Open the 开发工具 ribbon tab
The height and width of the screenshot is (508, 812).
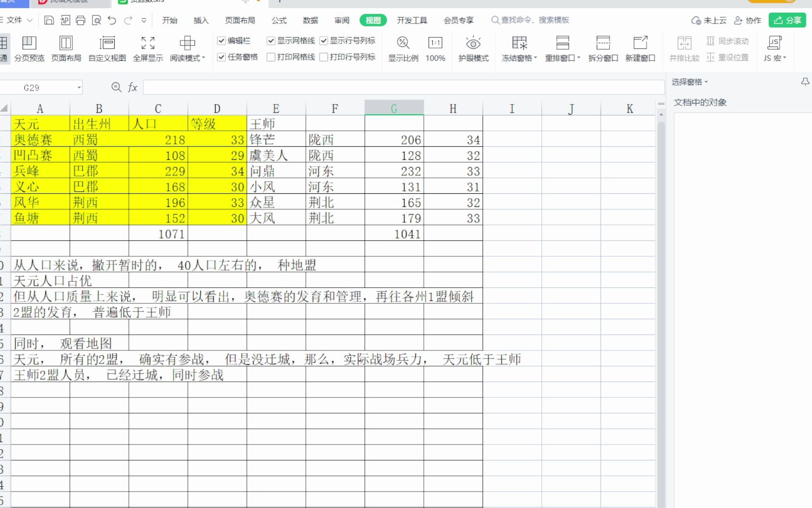(412, 20)
